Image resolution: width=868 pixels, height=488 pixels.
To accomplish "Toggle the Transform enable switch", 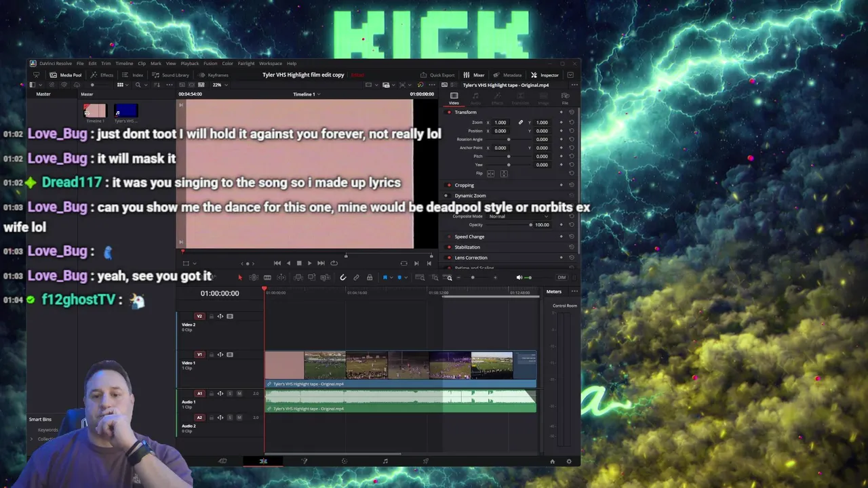I will 449,113.
